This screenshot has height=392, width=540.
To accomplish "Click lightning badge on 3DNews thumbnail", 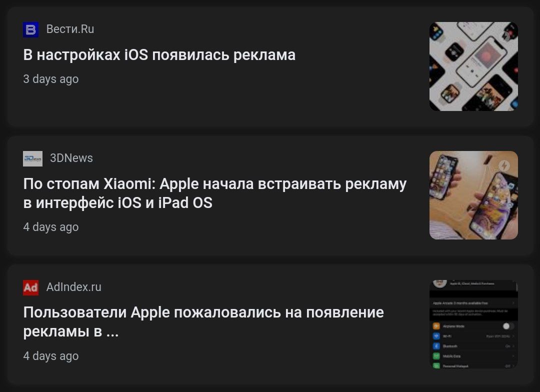I will point(504,165).
